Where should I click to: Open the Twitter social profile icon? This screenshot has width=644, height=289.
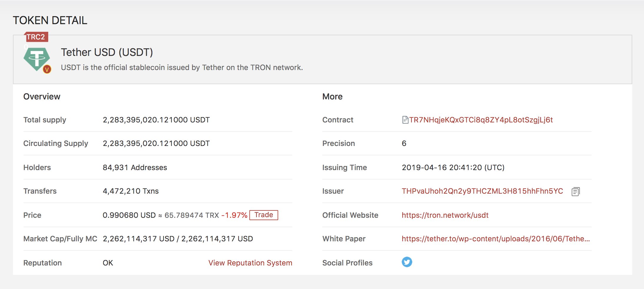point(407,262)
